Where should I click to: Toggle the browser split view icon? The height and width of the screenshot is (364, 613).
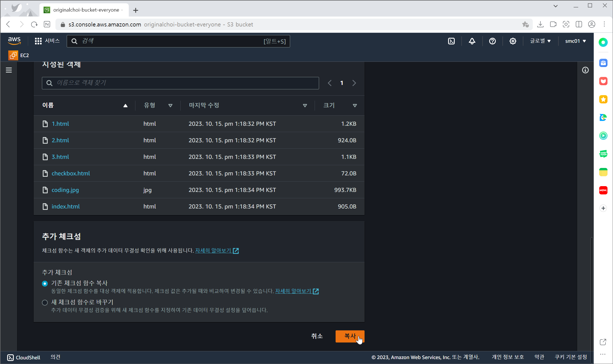coord(579,24)
